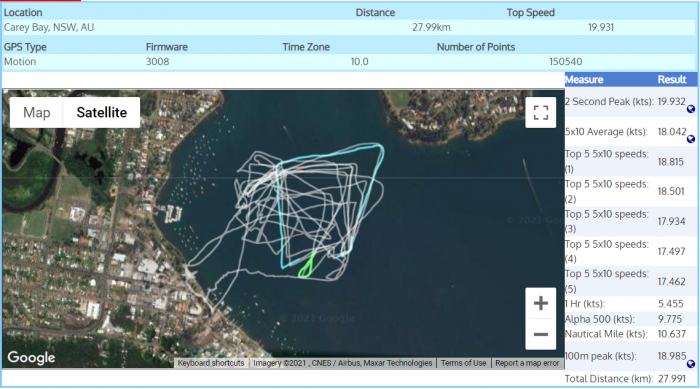Zoom in with the plus button
700x389 pixels.
coord(541,303)
